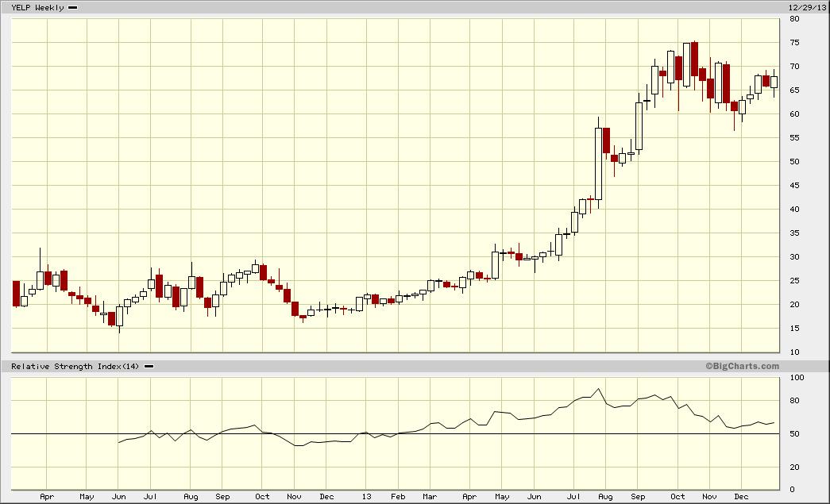Screen dimensions: 830x504
Task: Click the legend dash beside YELP Weekly
Action: [73, 7]
